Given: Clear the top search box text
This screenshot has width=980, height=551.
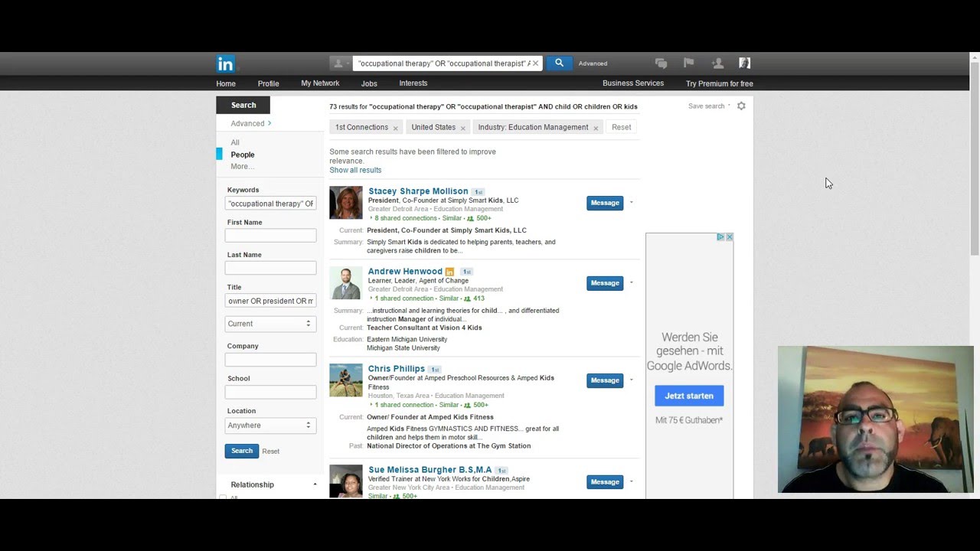Looking at the screenshot, I should tap(535, 64).
